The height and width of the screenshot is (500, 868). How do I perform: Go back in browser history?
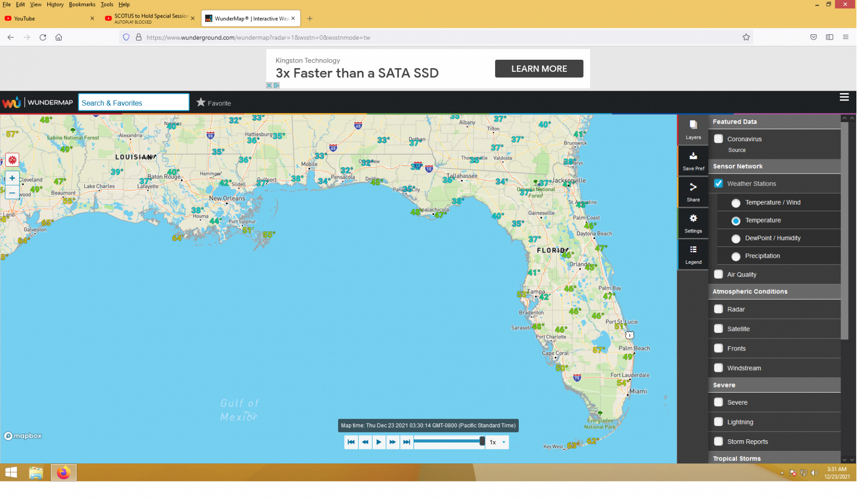click(x=11, y=38)
